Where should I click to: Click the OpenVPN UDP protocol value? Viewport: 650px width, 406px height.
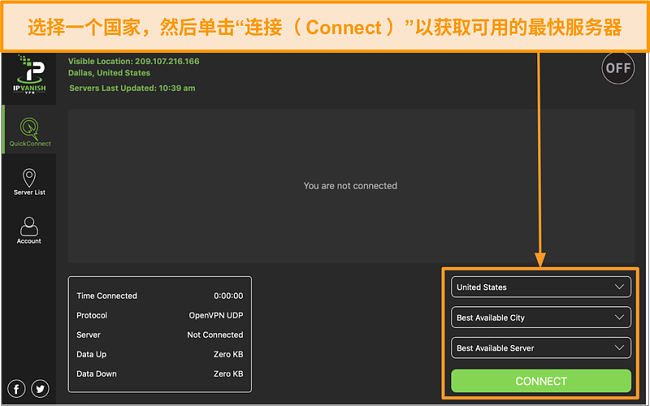click(216, 315)
